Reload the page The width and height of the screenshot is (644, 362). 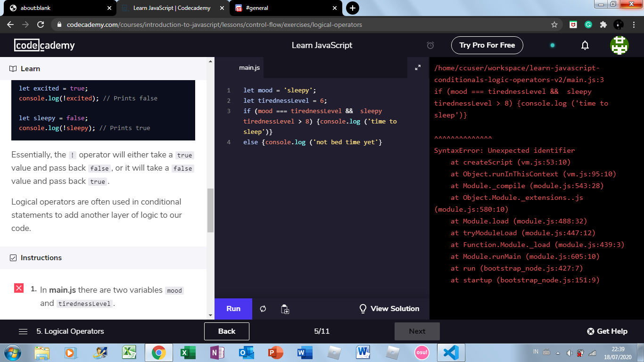[41, 25]
